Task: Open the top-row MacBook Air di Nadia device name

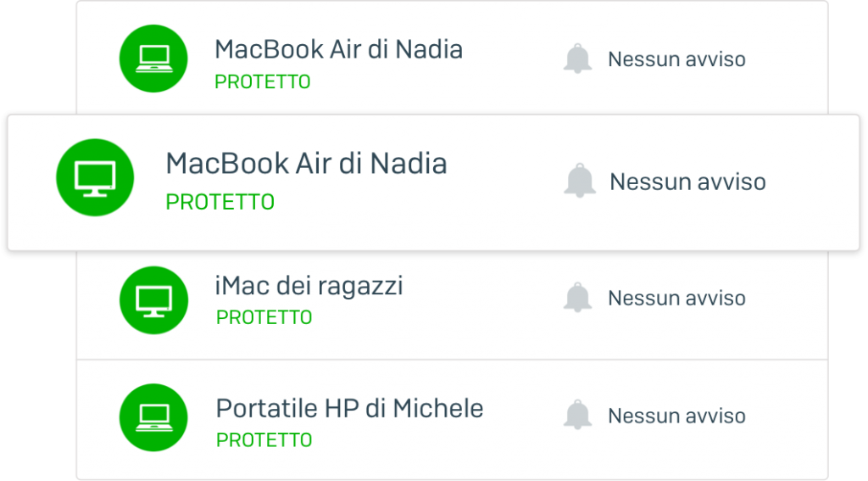Action: coord(338,49)
